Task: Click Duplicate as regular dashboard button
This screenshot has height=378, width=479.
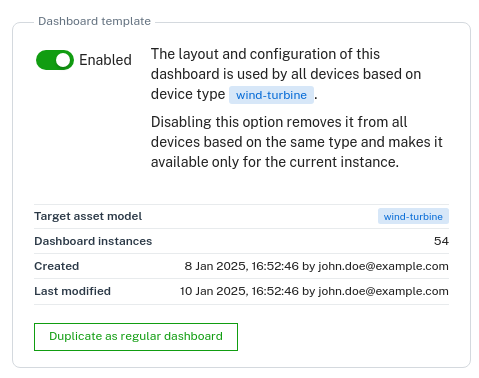Action: click(x=136, y=337)
